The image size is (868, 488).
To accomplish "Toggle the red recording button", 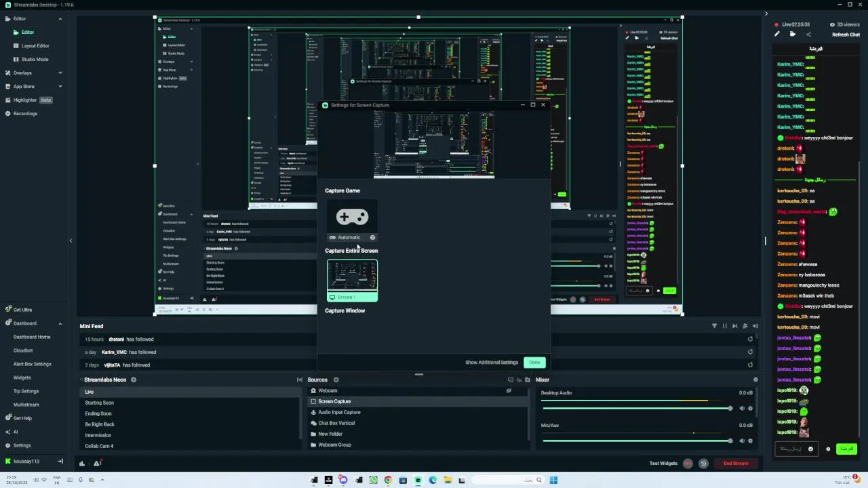I will [x=688, y=464].
